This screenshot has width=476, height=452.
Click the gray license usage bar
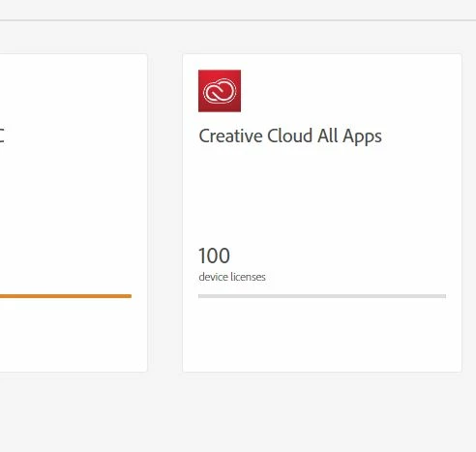click(322, 296)
